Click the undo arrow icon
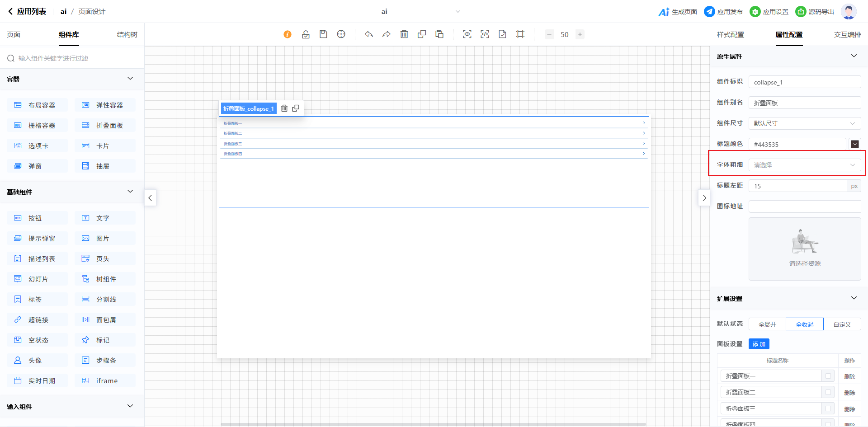 (x=369, y=34)
